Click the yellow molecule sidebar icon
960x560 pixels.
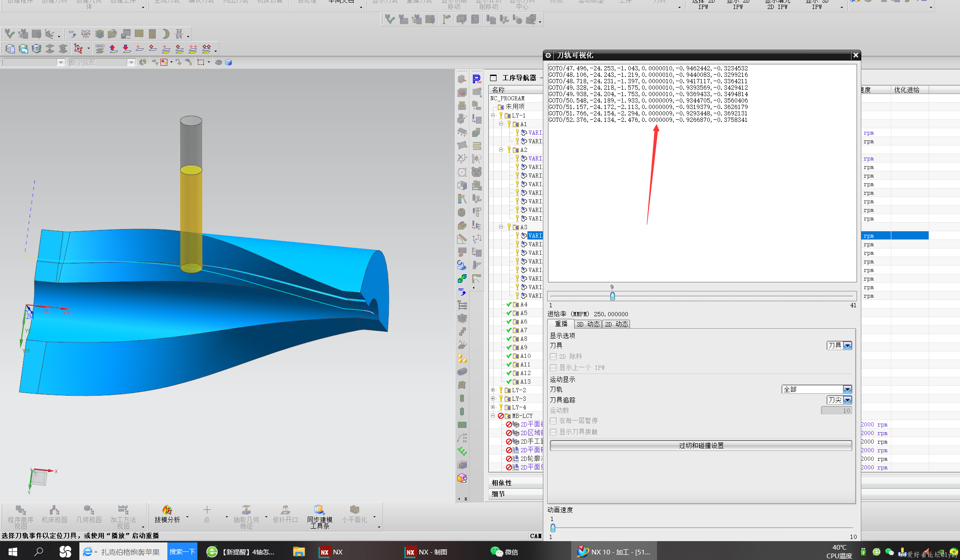point(462,358)
